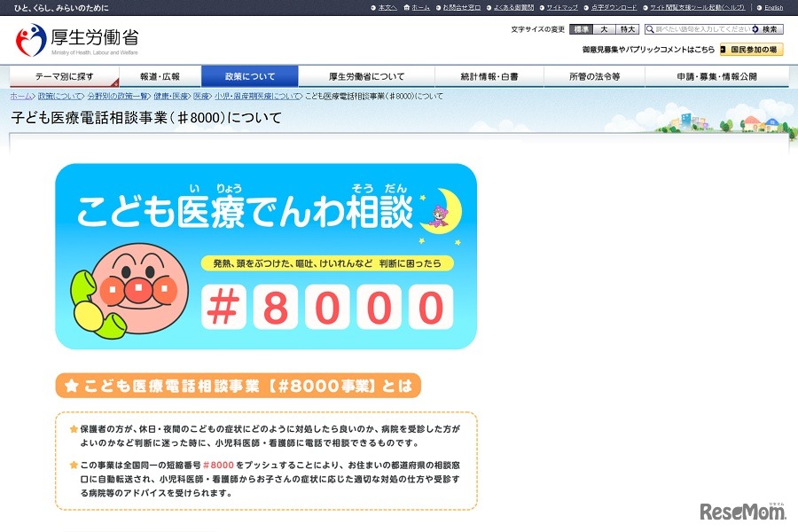Open the 申請・募集・情報公開 menu
The image size is (798, 532).
[x=716, y=76]
